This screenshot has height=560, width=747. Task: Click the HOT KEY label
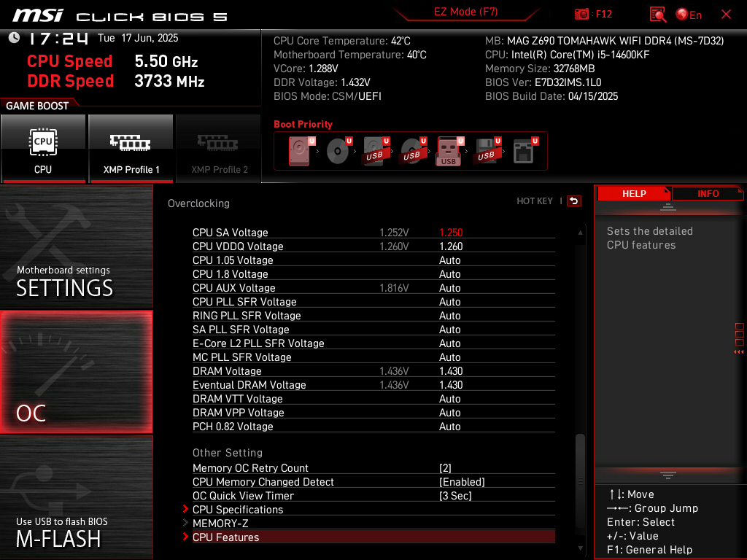[535, 201]
